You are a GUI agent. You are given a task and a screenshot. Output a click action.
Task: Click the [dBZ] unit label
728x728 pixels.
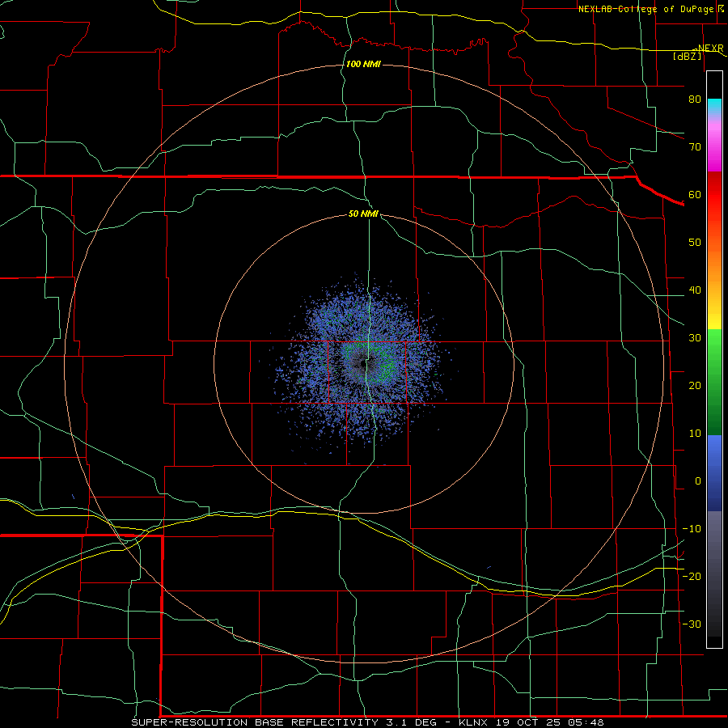tap(687, 56)
